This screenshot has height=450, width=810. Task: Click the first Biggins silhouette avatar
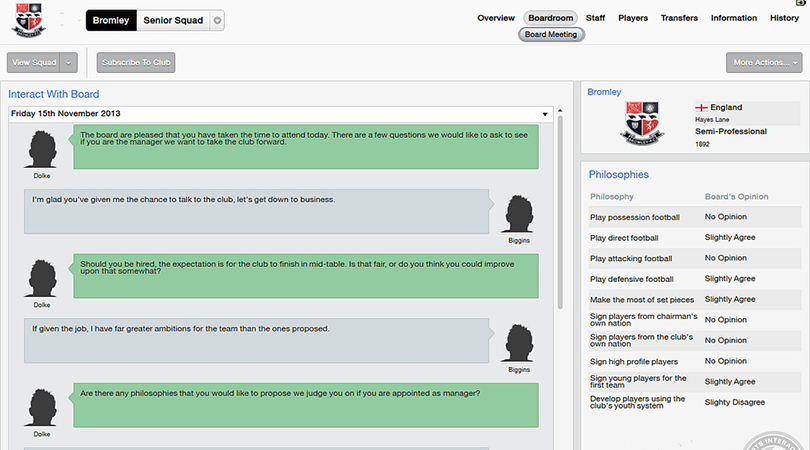518,213
